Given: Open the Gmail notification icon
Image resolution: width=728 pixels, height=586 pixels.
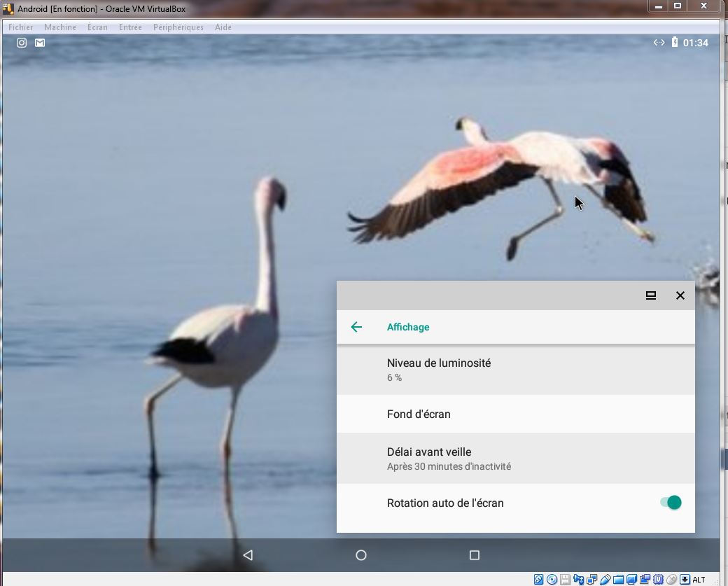Looking at the screenshot, I should (x=40, y=43).
